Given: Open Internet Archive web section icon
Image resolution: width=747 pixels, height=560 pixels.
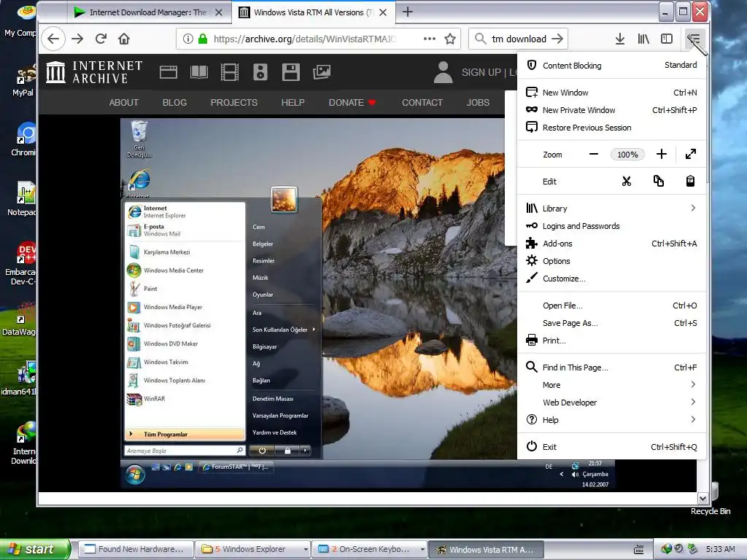Looking at the screenshot, I should (x=169, y=72).
